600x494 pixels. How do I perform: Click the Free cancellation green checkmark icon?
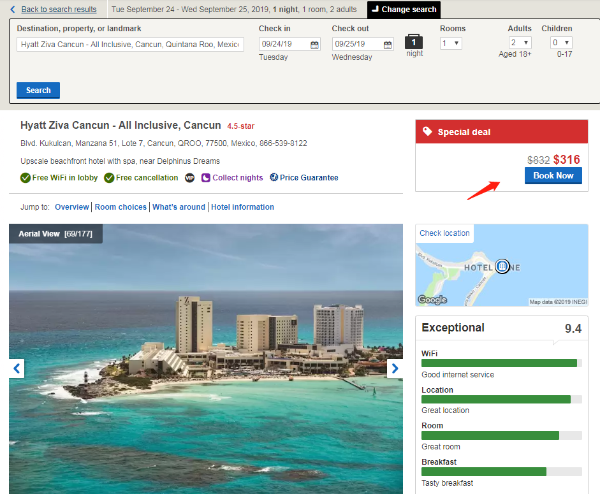(x=109, y=178)
